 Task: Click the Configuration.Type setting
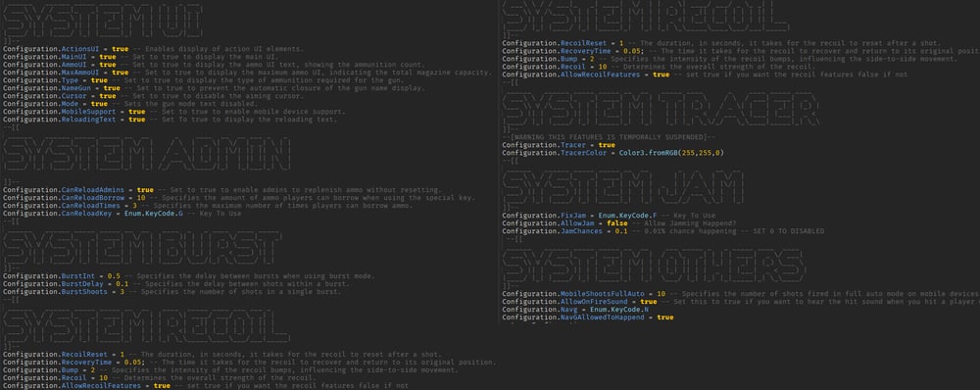point(203,80)
